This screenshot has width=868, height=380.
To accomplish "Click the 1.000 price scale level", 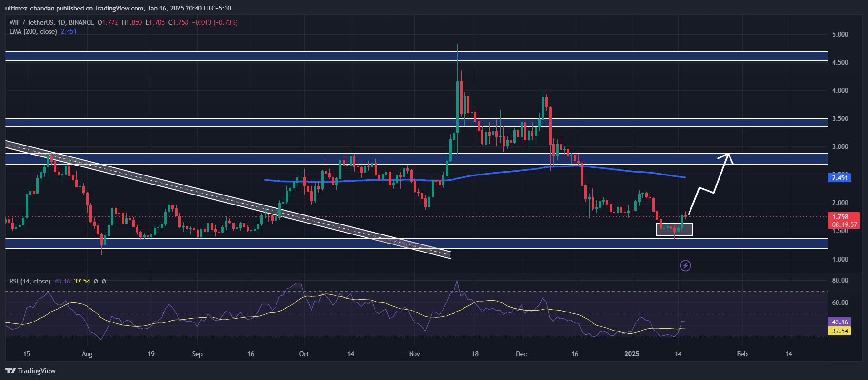I will click(x=840, y=259).
